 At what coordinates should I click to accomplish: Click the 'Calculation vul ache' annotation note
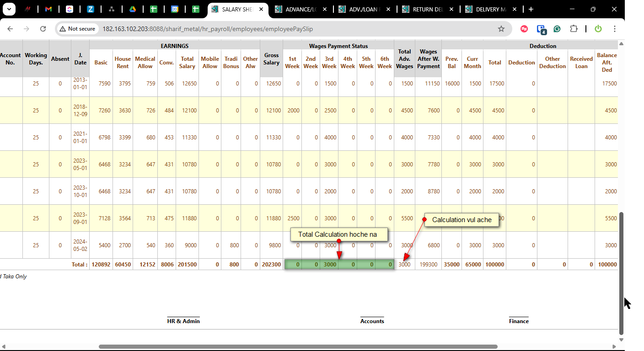coord(462,220)
